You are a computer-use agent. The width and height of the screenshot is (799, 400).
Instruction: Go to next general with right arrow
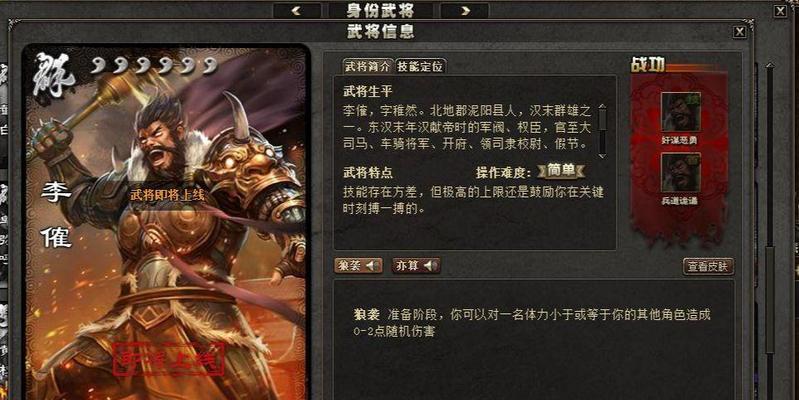[464, 11]
